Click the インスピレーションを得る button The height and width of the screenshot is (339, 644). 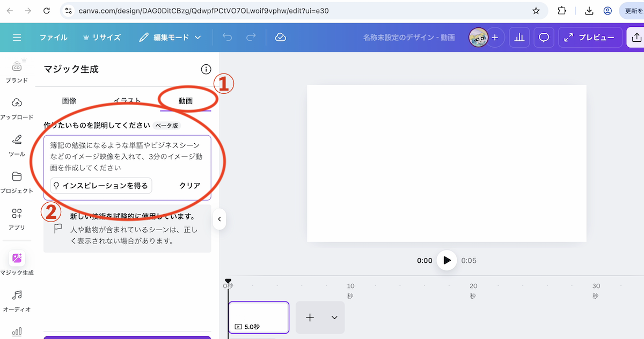[x=101, y=186]
